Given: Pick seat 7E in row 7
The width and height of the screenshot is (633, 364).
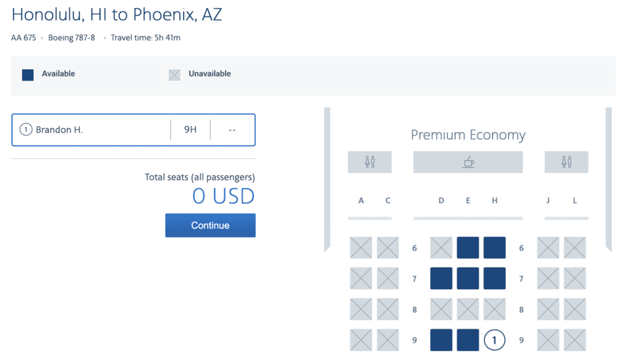Looking at the screenshot, I should 468,279.
